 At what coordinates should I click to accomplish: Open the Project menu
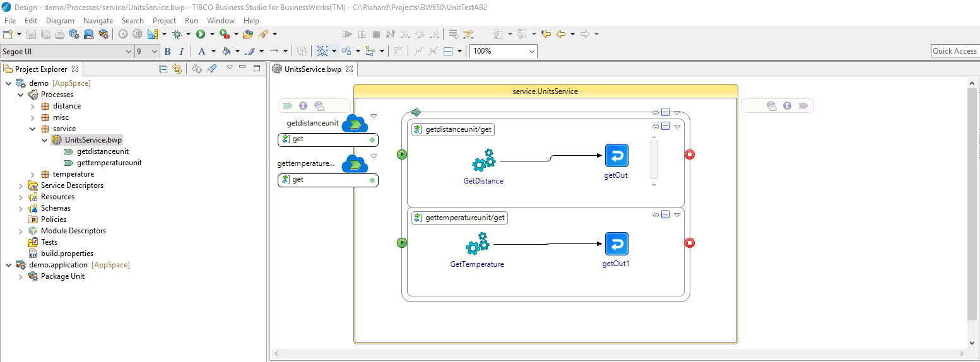[164, 20]
